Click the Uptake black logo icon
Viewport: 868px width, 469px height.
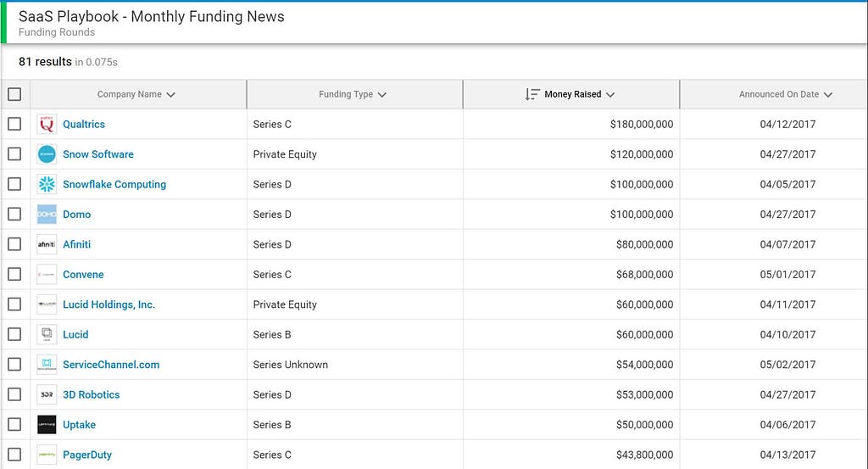pos(47,425)
